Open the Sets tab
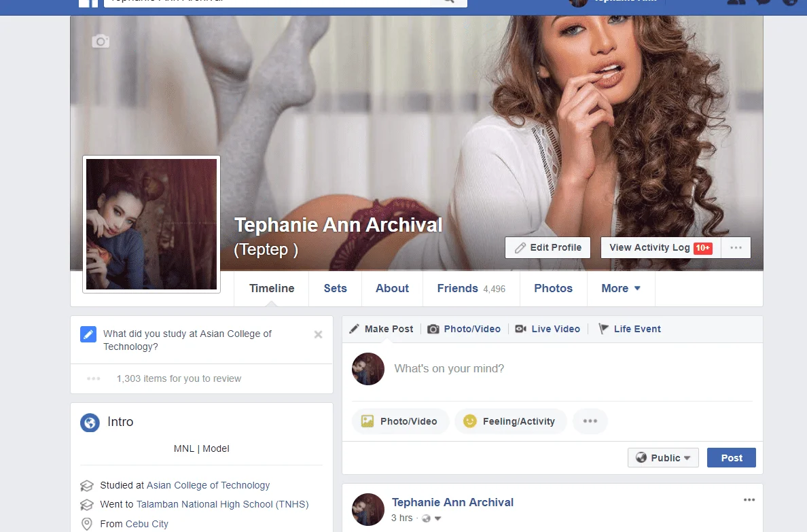The width and height of the screenshot is (807, 532). (x=335, y=288)
